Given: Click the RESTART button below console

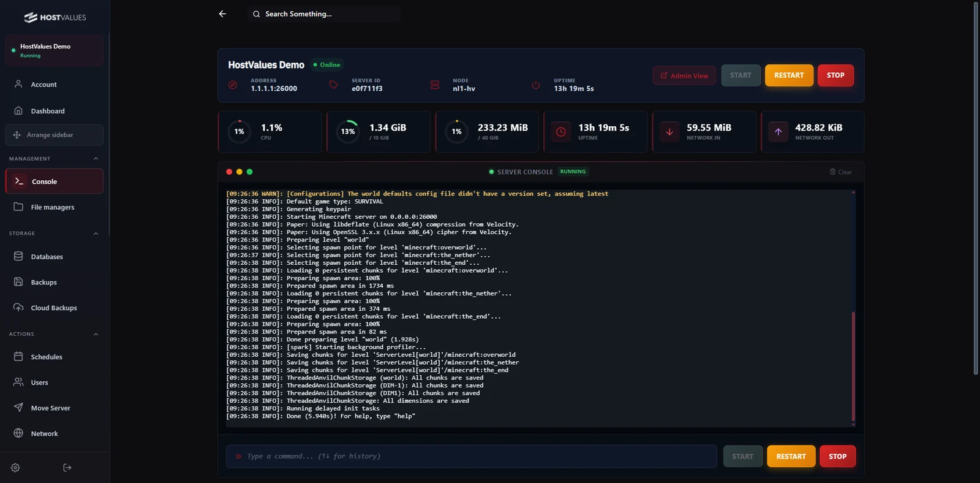Looking at the screenshot, I should tap(791, 457).
